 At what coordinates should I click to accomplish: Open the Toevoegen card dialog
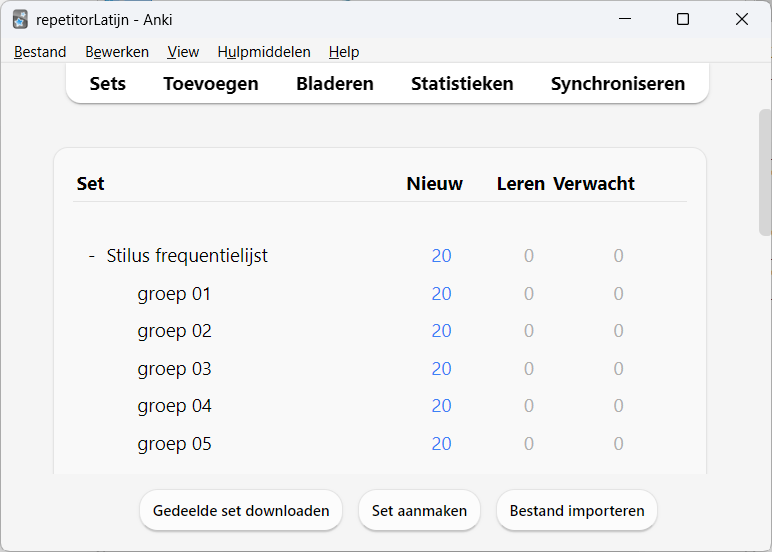211,84
